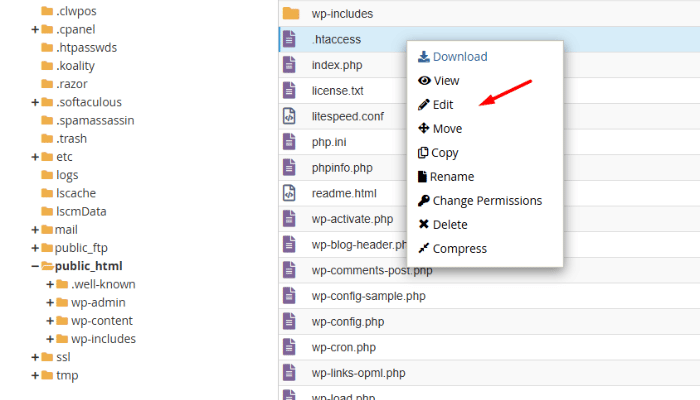Expand the wp-admin subfolder
This screenshot has width=700, height=400.
point(50,303)
